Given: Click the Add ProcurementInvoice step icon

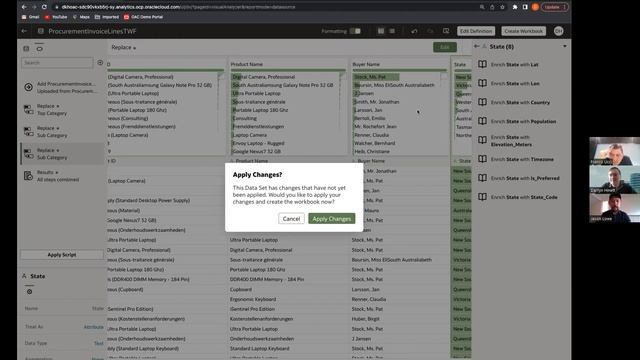Looking at the screenshot, I should [28, 87].
